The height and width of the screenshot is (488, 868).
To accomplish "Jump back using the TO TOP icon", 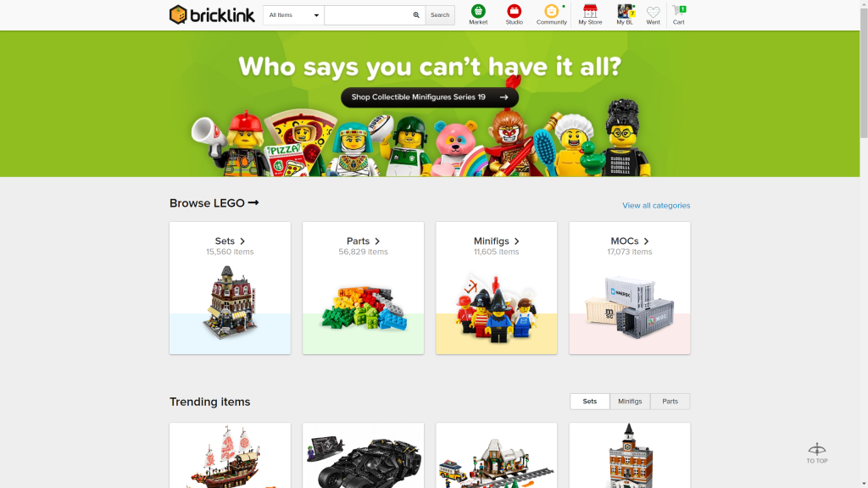I will [817, 453].
